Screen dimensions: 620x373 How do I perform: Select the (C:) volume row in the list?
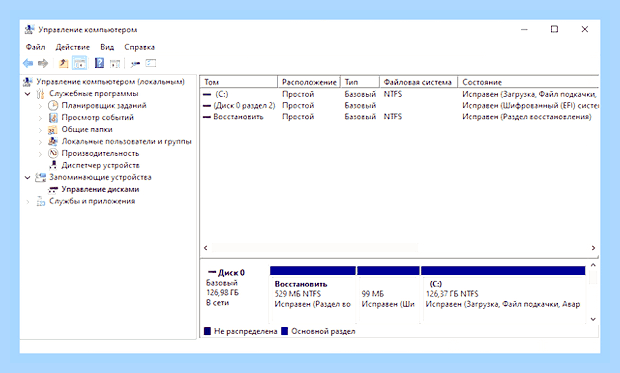tap(399, 94)
